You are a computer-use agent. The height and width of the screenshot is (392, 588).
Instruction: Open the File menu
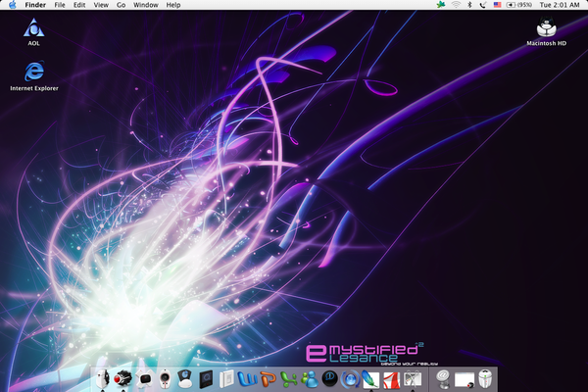(x=60, y=5)
